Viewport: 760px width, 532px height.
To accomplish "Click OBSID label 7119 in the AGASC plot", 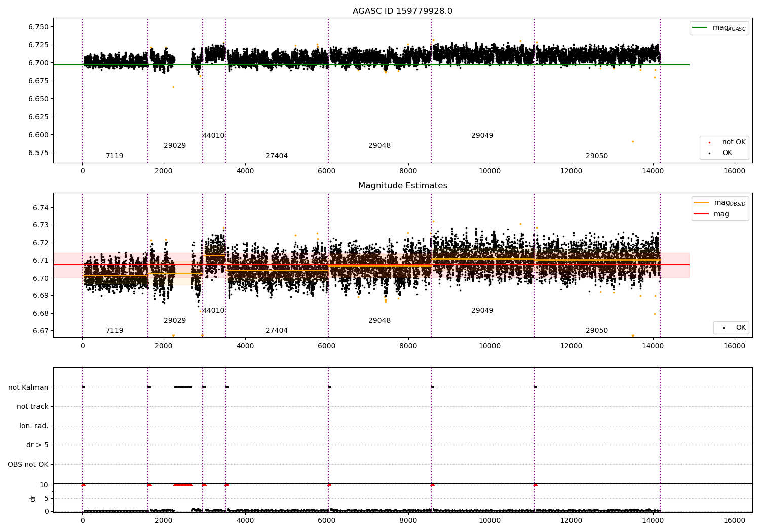I will click(115, 156).
